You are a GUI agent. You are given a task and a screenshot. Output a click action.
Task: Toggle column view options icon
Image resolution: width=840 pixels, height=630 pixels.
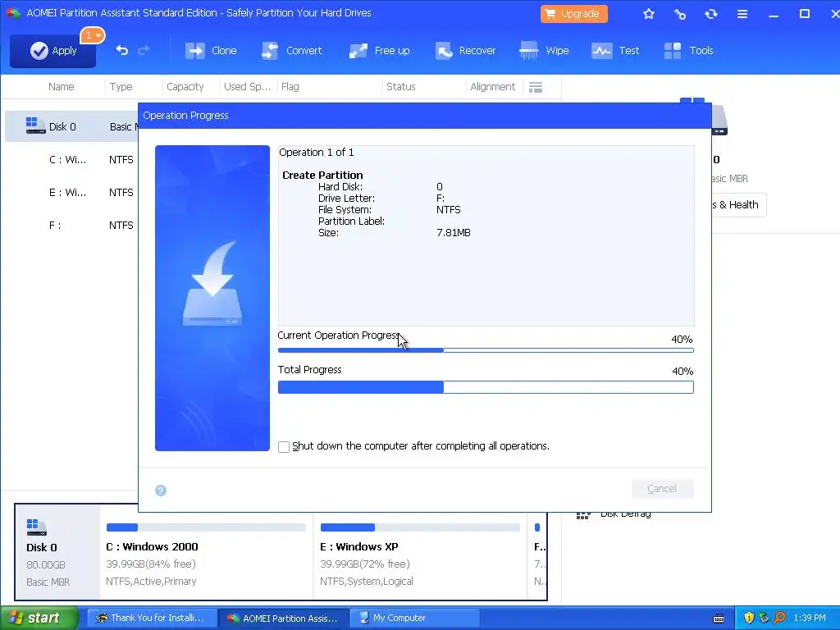(535, 87)
